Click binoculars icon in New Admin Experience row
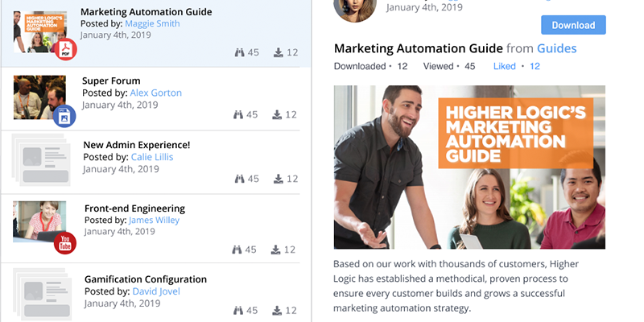Screen dimensions: 644x322 pyautogui.click(x=240, y=179)
